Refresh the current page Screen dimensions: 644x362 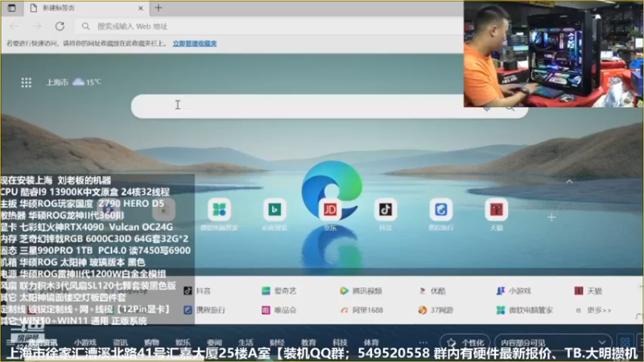[x=60, y=27]
